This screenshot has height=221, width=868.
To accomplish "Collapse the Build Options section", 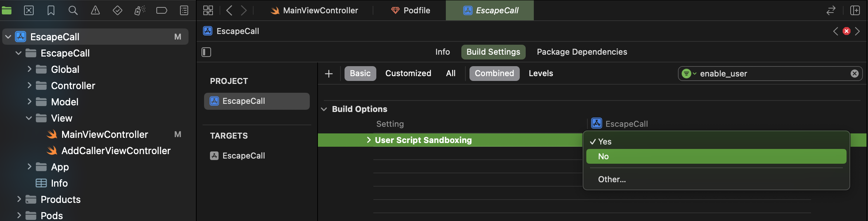I will 324,109.
